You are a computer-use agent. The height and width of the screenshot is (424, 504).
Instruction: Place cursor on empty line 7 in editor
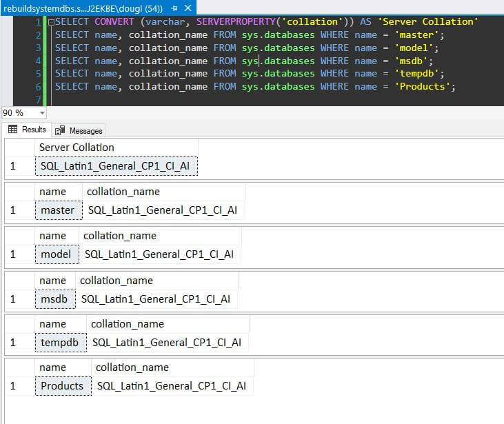tap(207, 99)
